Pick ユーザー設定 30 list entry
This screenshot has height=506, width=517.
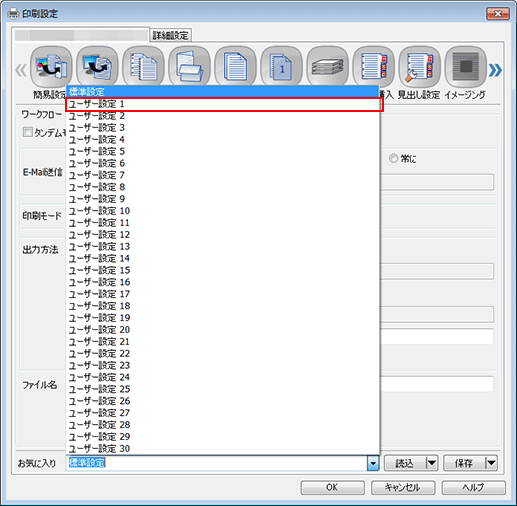222,449
